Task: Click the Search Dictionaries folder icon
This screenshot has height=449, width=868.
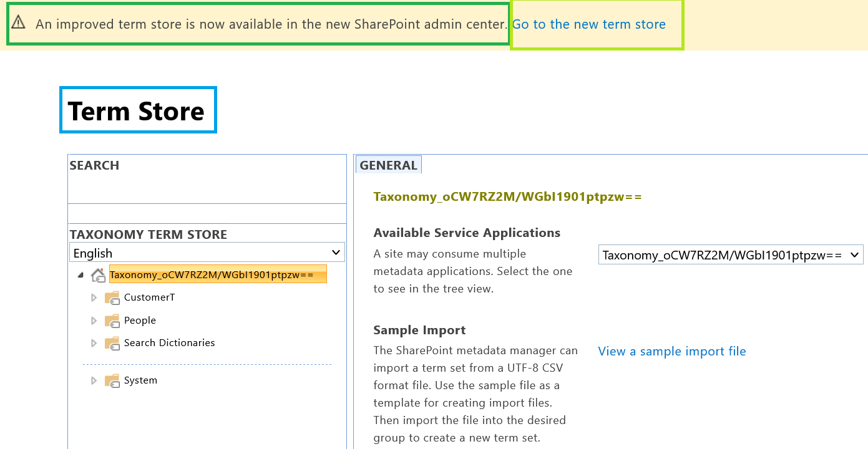Action: 112,343
